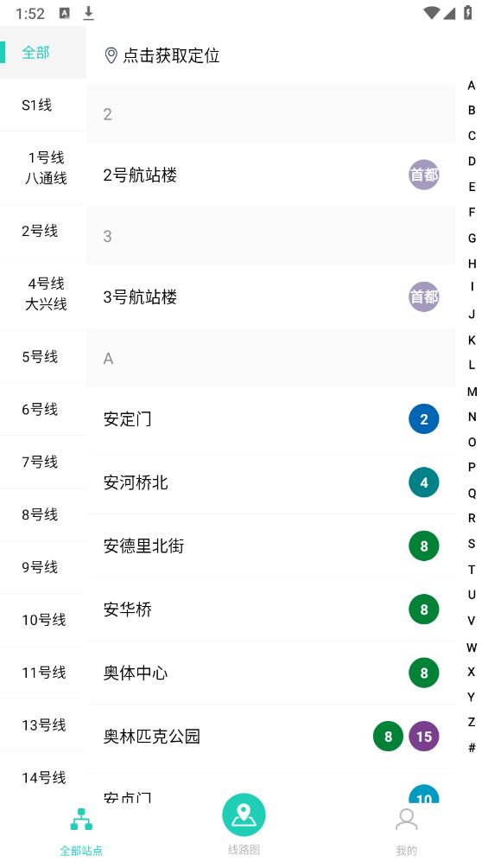Open the 全部站点 bottom tab icon
The width and height of the screenshot is (488, 868).
point(81,820)
